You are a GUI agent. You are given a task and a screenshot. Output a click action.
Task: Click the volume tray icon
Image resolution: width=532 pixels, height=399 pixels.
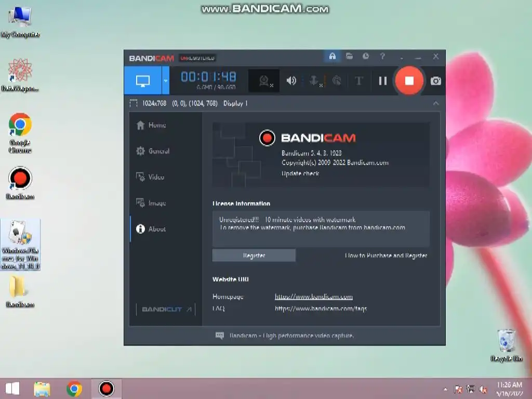[x=483, y=389]
